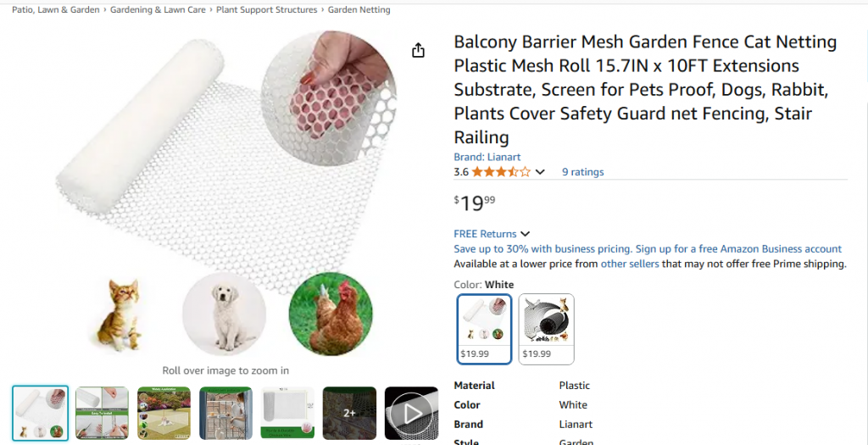Select the first white mesh roll thumbnail

pos(41,413)
